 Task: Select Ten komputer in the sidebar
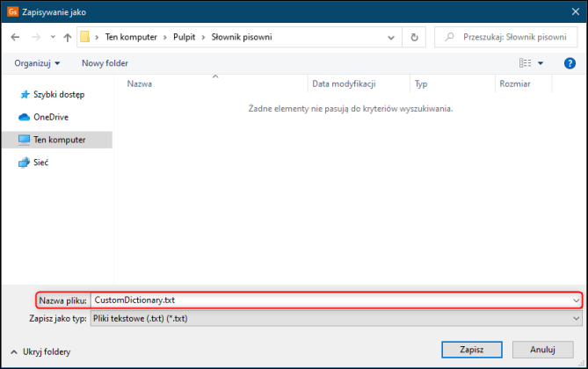(57, 140)
